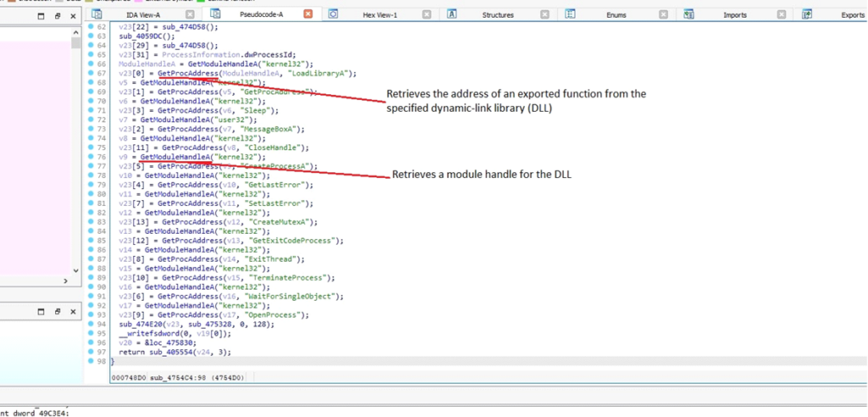Close the Hex View-1 tab
Screen dimensions: 868x417
click(x=426, y=14)
